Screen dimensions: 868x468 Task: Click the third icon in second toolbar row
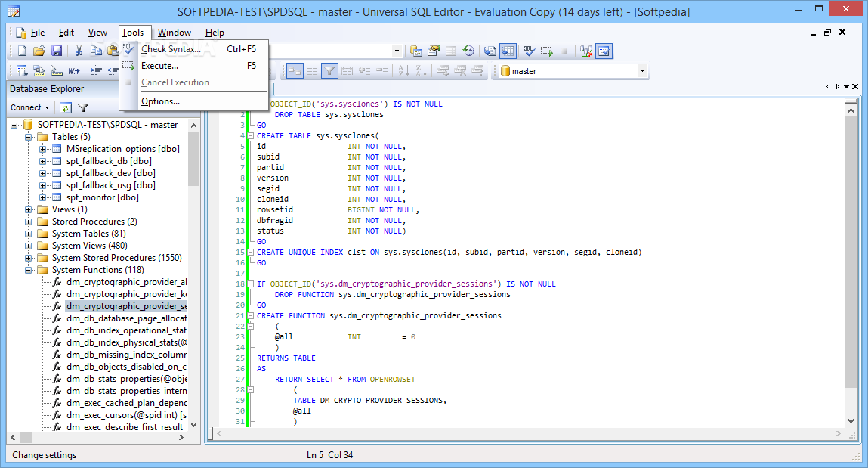pyautogui.click(x=57, y=71)
